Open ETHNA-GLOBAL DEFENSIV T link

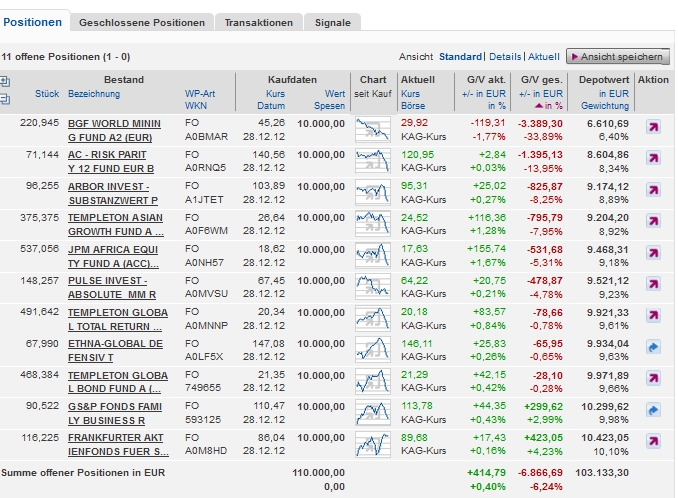[115, 351]
